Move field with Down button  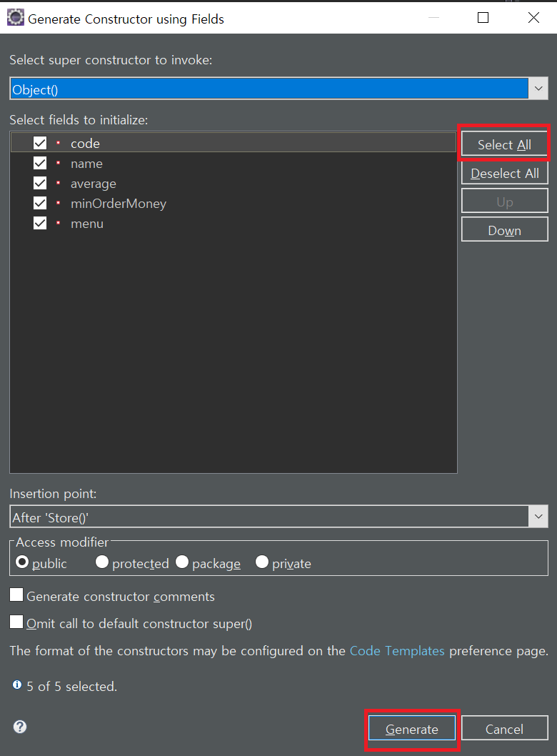click(504, 230)
